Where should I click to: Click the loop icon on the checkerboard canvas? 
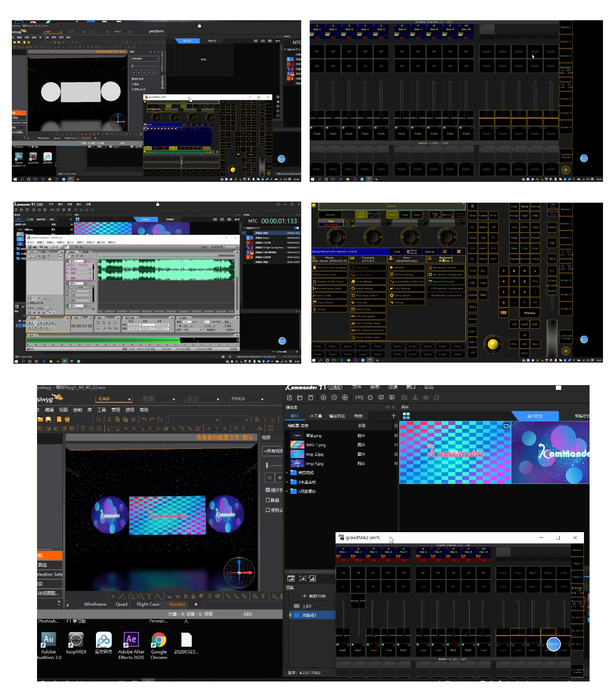tap(506, 426)
